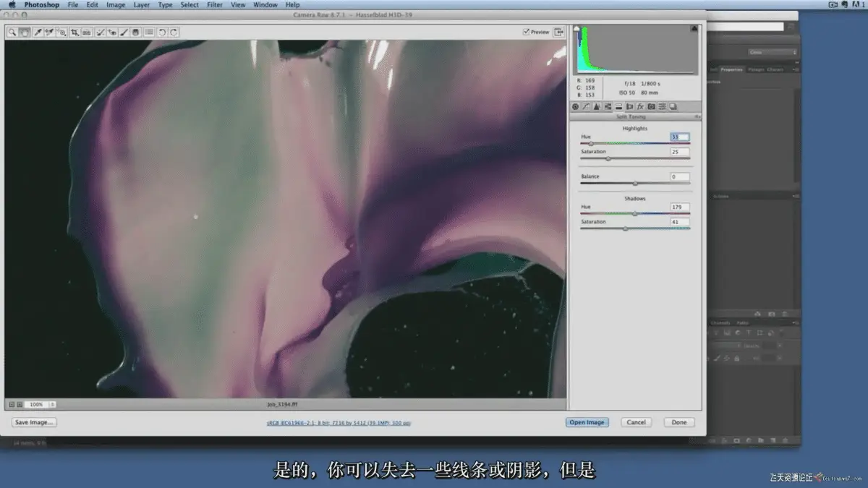Image resolution: width=868 pixels, height=488 pixels.
Task: Switch to Channels tab in Photoshop window
Action: tap(720, 322)
